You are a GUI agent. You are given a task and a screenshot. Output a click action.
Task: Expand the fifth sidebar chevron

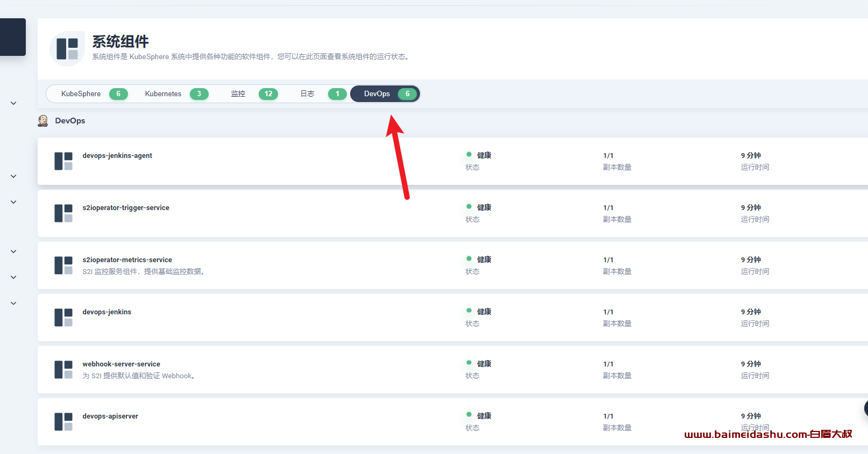pyautogui.click(x=13, y=277)
